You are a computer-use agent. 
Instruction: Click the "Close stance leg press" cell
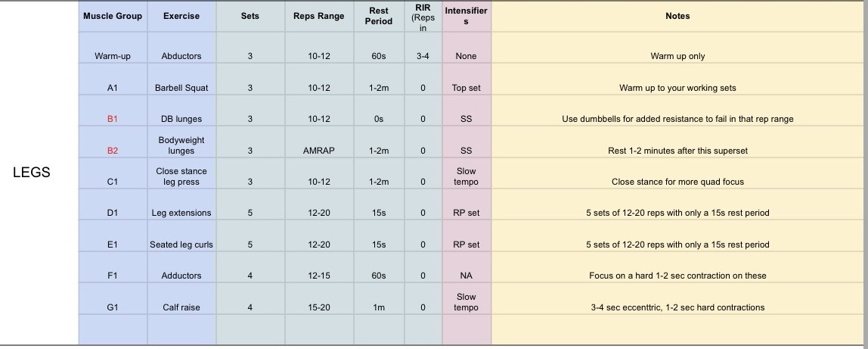tap(181, 176)
